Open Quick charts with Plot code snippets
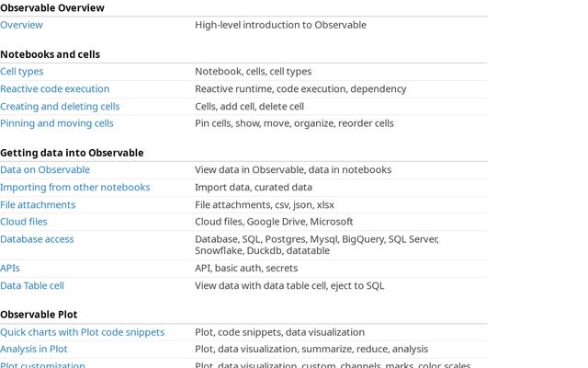The image size is (588, 368). click(x=82, y=332)
